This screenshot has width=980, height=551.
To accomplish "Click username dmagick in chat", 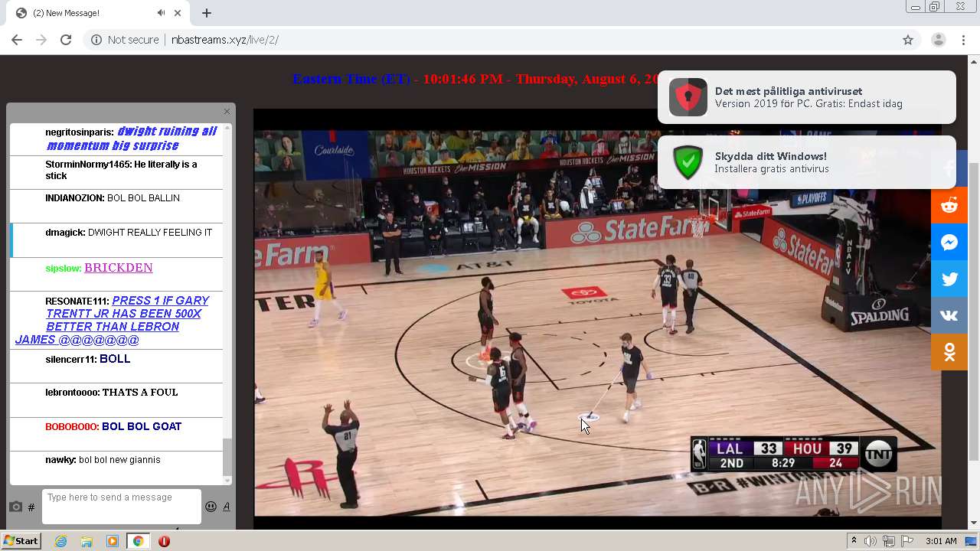I will point(65,233).
